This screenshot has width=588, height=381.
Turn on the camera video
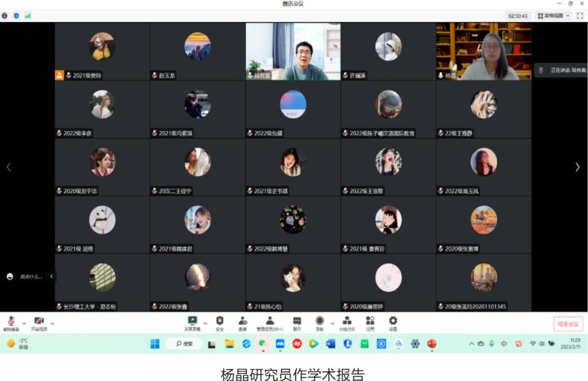(38, 321)
